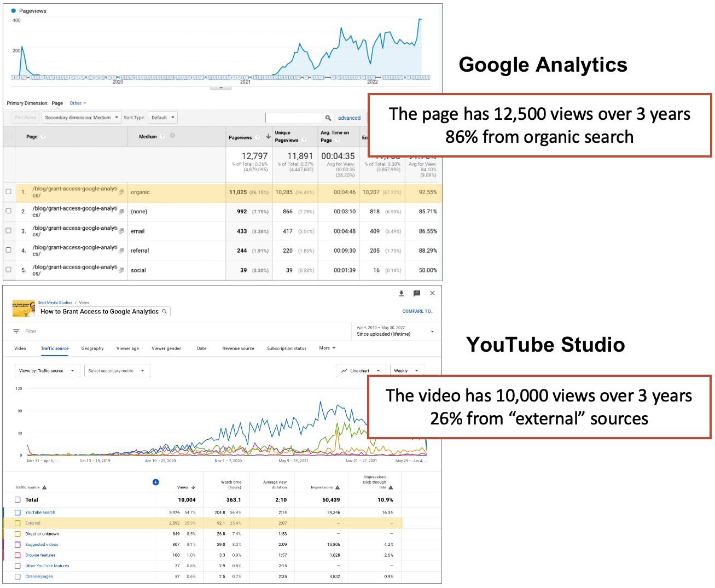This screenshot has height=588, width=715.
Task: Toggle the Browse features checkbox
Action: tap(18, 555)
